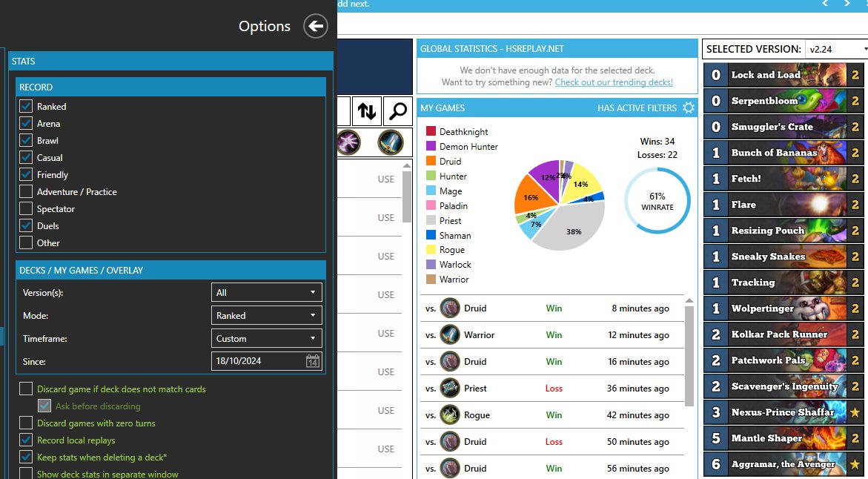The image size is (868, 479).
Task: Click the Druid icon in 50 minutes ago game
Action: pyautogui.click(x=449, y=441)
